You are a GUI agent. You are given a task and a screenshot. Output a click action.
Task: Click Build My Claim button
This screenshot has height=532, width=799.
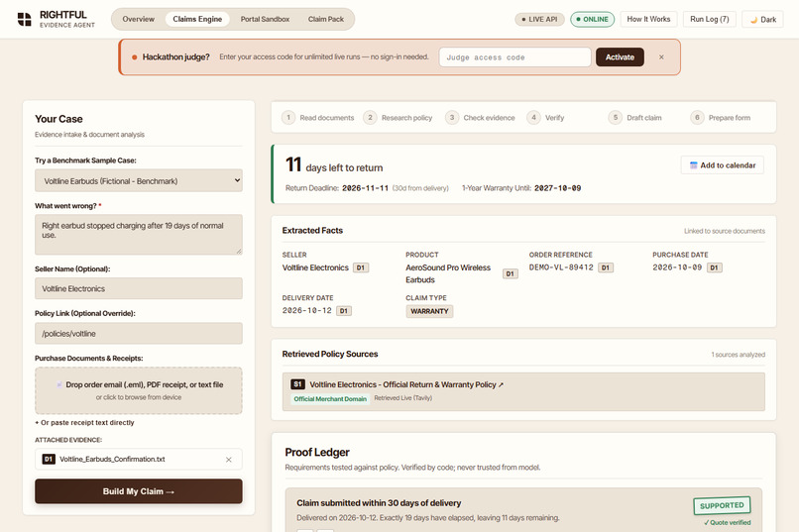click(139, 491)
